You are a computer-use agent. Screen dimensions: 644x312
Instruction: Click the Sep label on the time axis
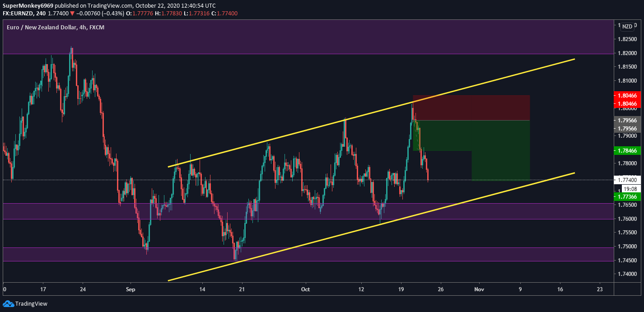click(131, 289)
